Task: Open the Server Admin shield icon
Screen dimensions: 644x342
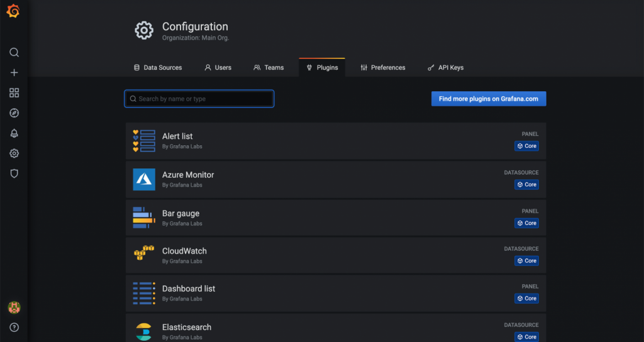Action: (14, 174)
